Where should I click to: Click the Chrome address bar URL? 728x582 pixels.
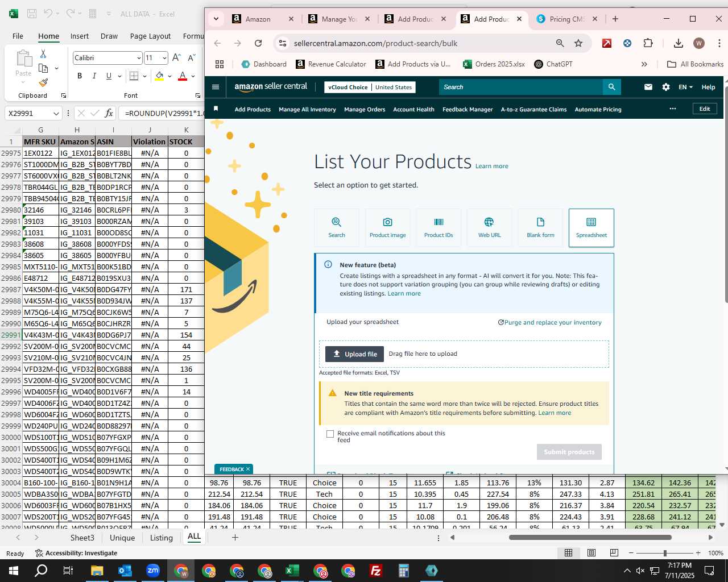[x=375, y=43]
